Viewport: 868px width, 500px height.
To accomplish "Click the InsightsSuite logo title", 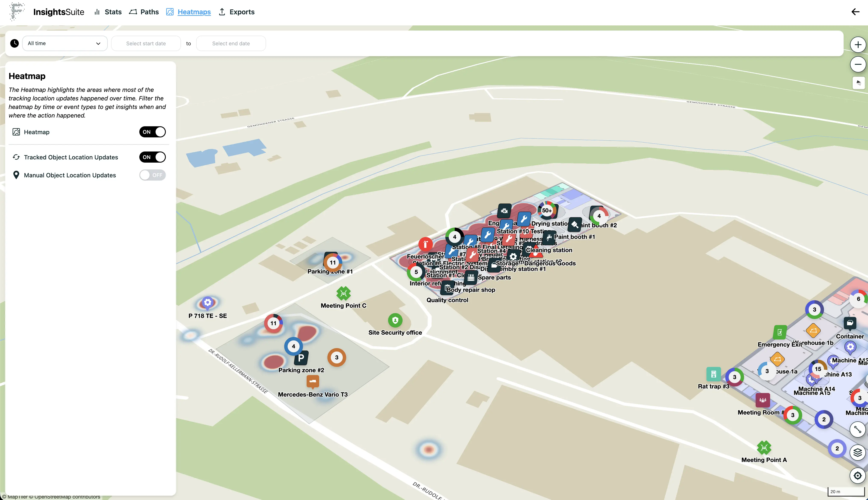I will click(58, 12).
